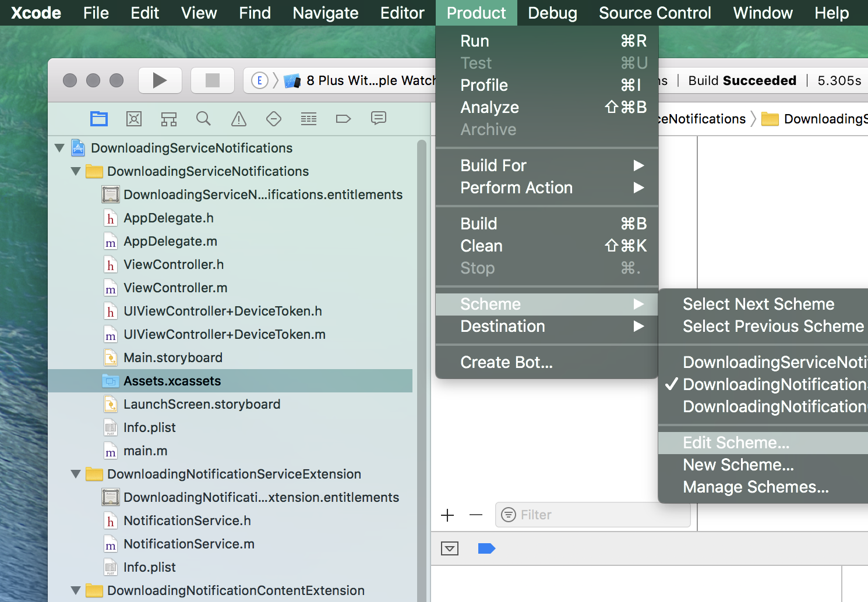This screenshot has height=602, width=868.
Task: Open the Breakpoint navigator icon
Action: coord(344,119)
